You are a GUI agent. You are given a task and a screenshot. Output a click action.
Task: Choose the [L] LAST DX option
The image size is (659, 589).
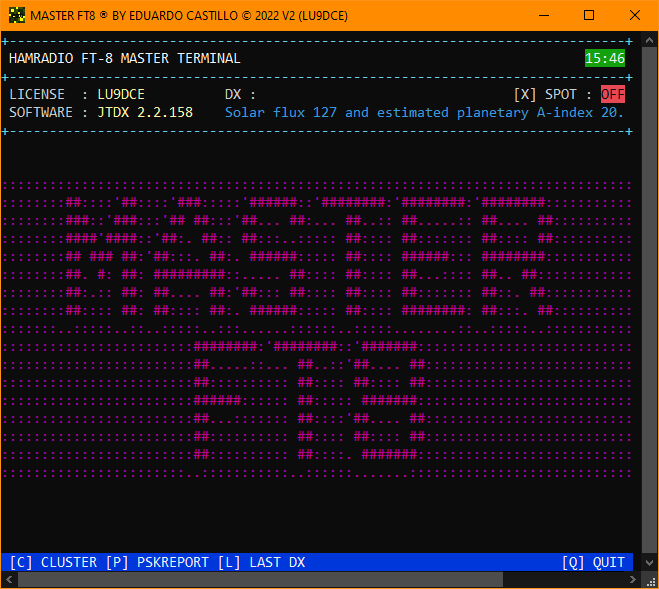[261, 562]
